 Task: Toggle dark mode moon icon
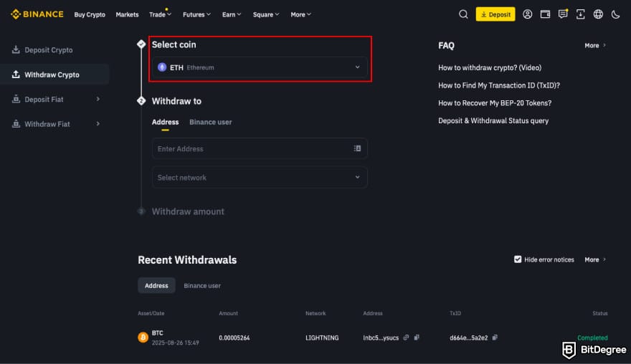[x=615, y=15]
